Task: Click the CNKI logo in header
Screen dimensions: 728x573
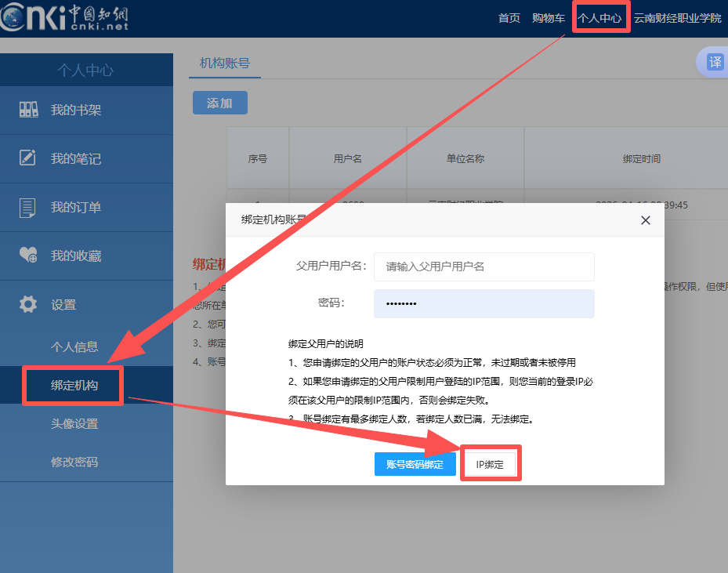Action: [64, 17]
